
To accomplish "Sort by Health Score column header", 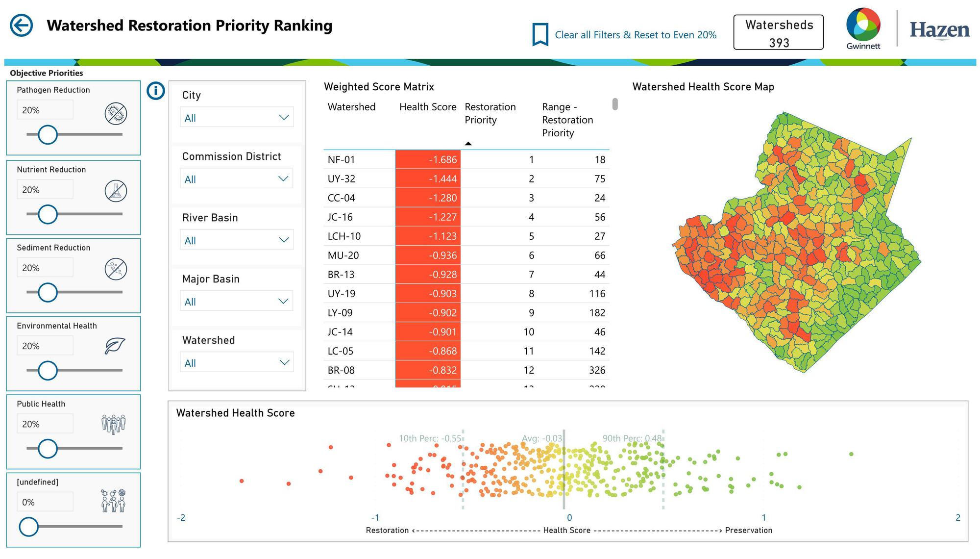I will [x=427, y=107].
